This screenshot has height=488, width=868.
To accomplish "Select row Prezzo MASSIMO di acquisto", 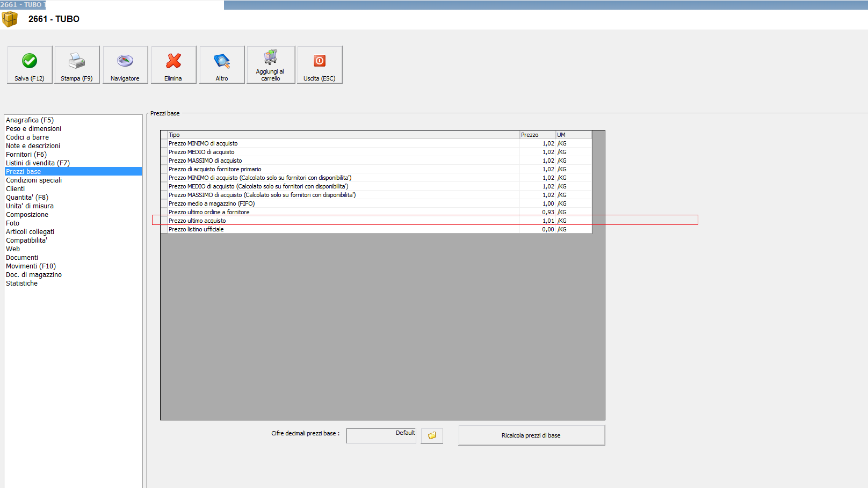I will tap(376, 161).
